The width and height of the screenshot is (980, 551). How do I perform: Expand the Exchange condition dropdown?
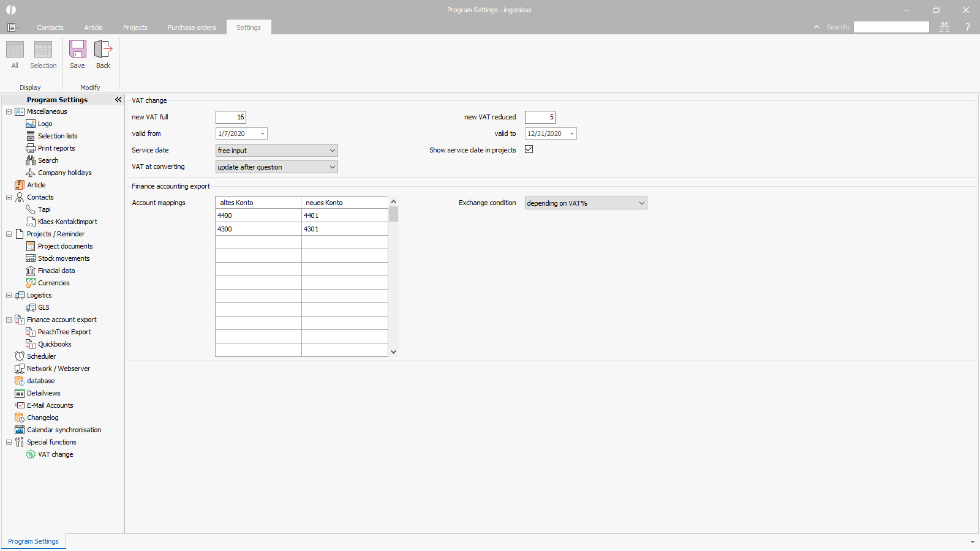click(x=641, y=203)
